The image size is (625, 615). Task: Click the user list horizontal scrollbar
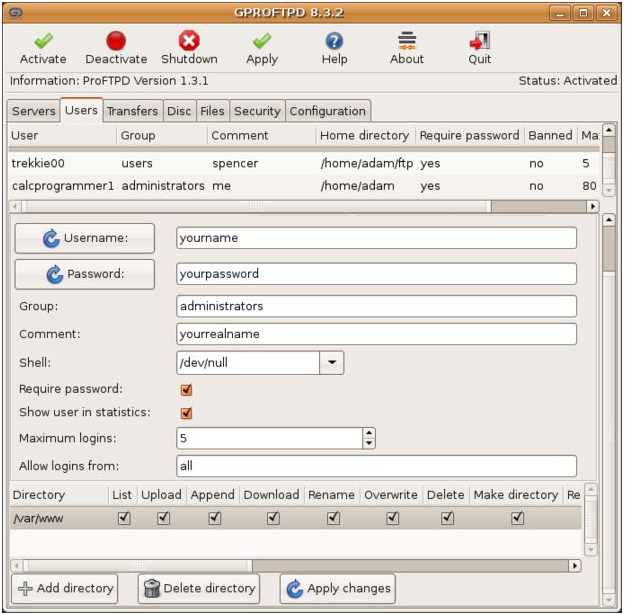300,206
